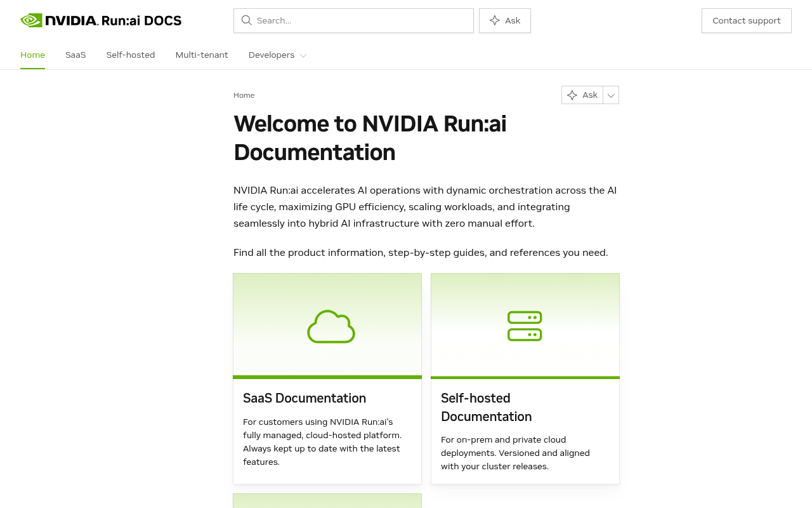Click the Welcome to NVIDIA Run:ai Documentation heading
The image size is (812, 508).
tap(370, 138)
